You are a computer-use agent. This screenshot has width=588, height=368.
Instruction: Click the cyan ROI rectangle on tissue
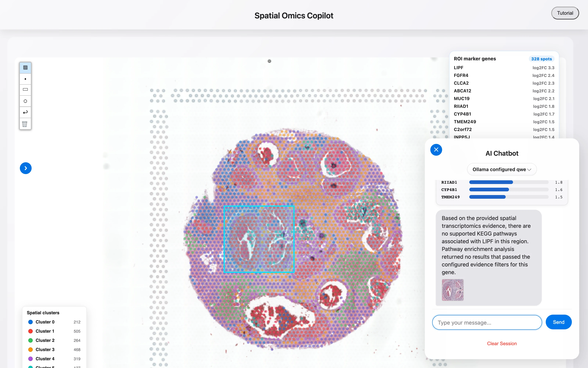click(259, 239)
